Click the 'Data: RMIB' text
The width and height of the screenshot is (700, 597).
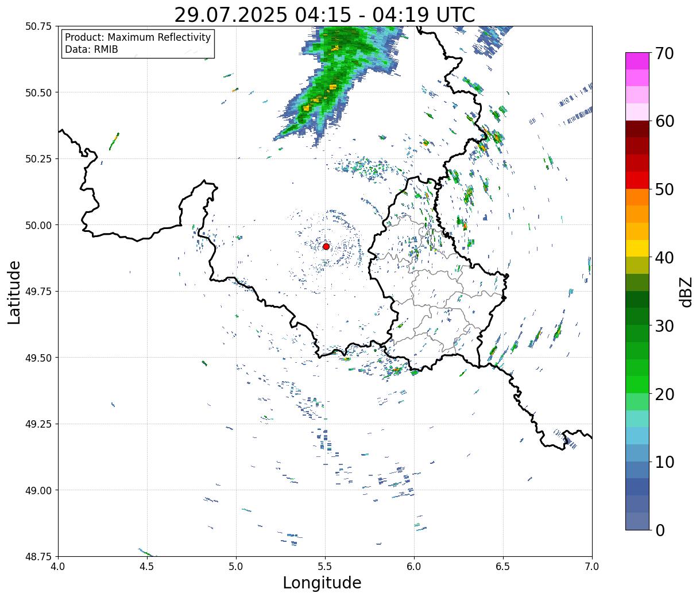click(91, 49)
